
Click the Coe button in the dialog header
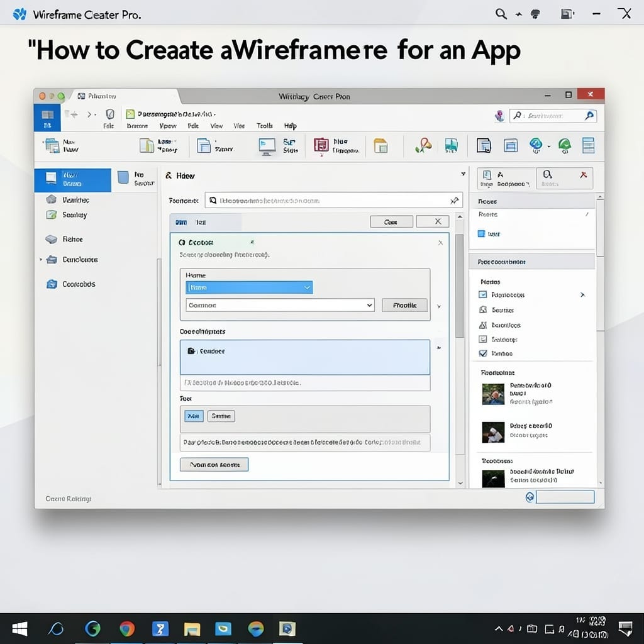(x=391, y=222)
